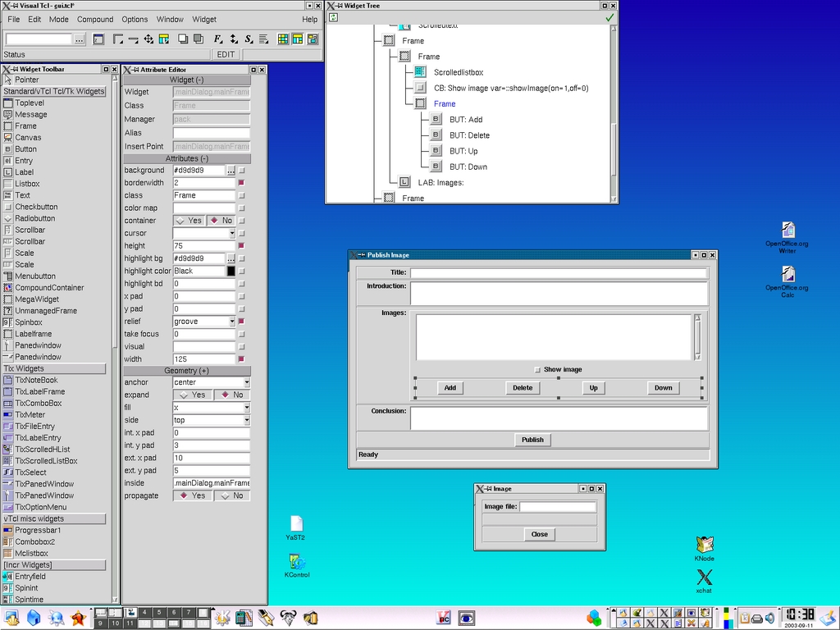Screen dimensions: 840x630
Task: Set the container attribute to Yes
Action: click(188, 220)
